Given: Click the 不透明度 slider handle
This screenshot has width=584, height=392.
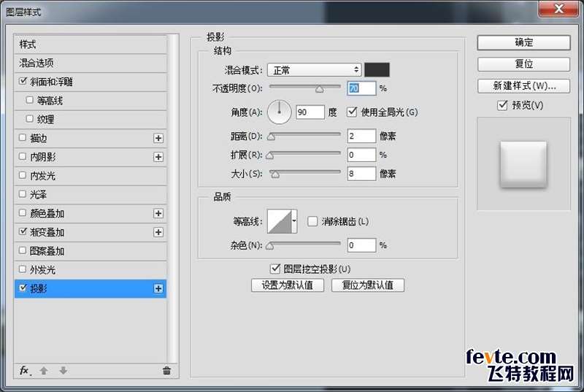Looking at the screenshot, I should pyautogui.click(x=320, y=89).
